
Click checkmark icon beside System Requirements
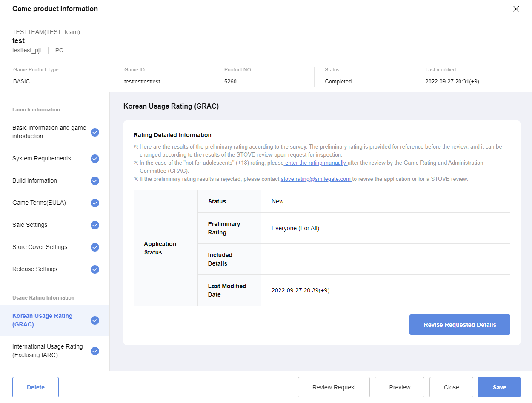click(95, 159)
